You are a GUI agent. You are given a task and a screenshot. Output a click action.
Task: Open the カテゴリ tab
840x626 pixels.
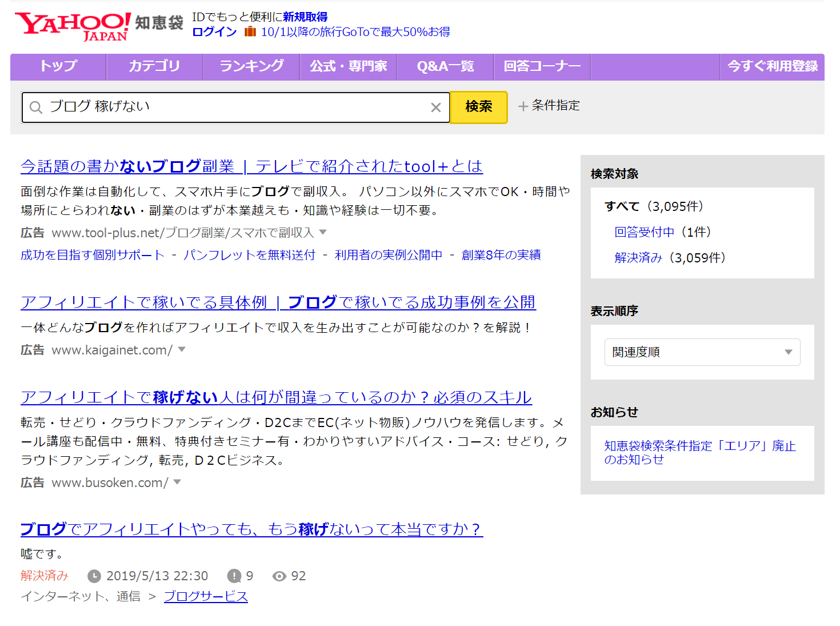click(x=154, y=67)
